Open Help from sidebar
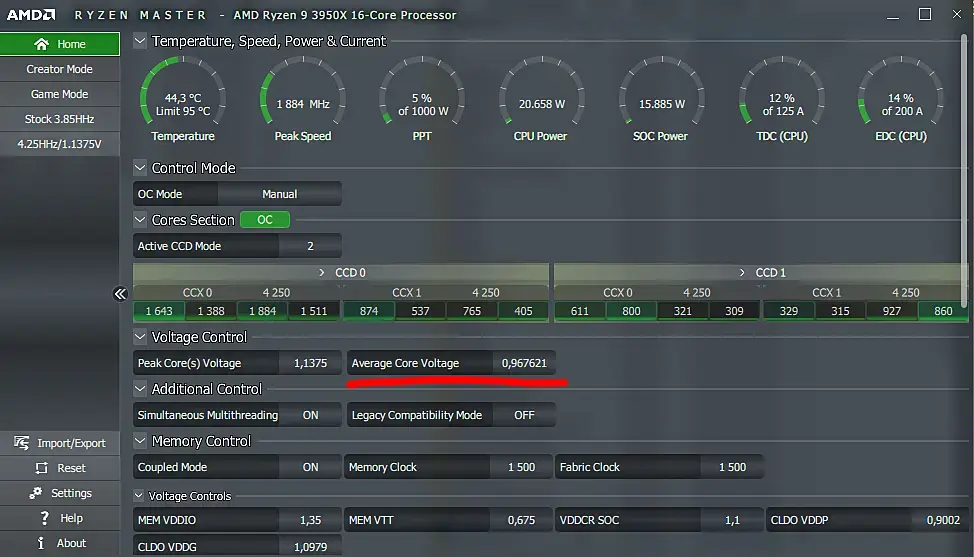 [x=60, y=518]
